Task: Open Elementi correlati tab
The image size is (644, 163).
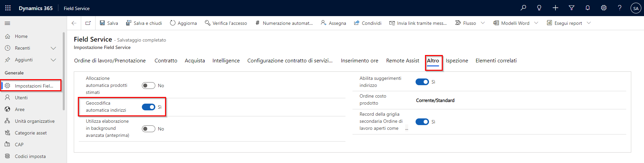Action: (496, 61)
